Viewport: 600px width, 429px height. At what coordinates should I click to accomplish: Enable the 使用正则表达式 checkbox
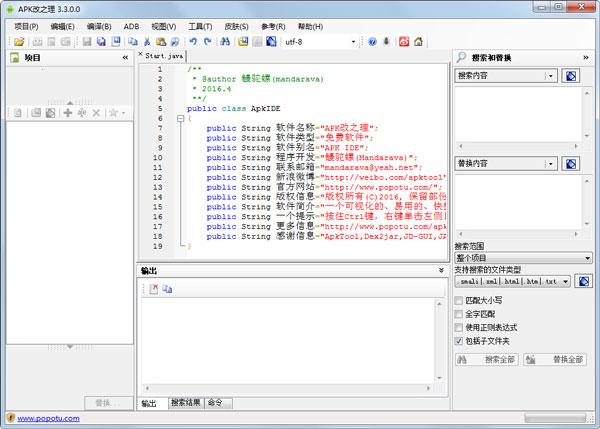tap(459, 328)
